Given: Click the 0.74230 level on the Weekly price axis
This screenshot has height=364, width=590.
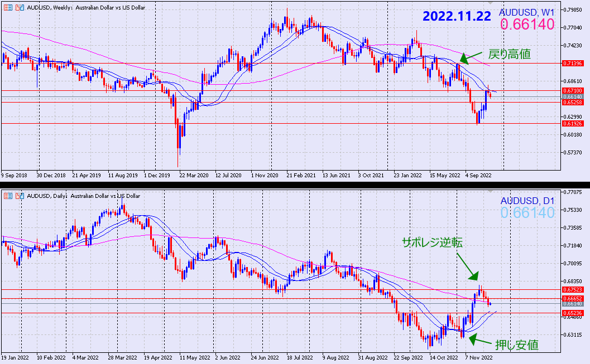Looking at the screenshot, I should point(572,46).
